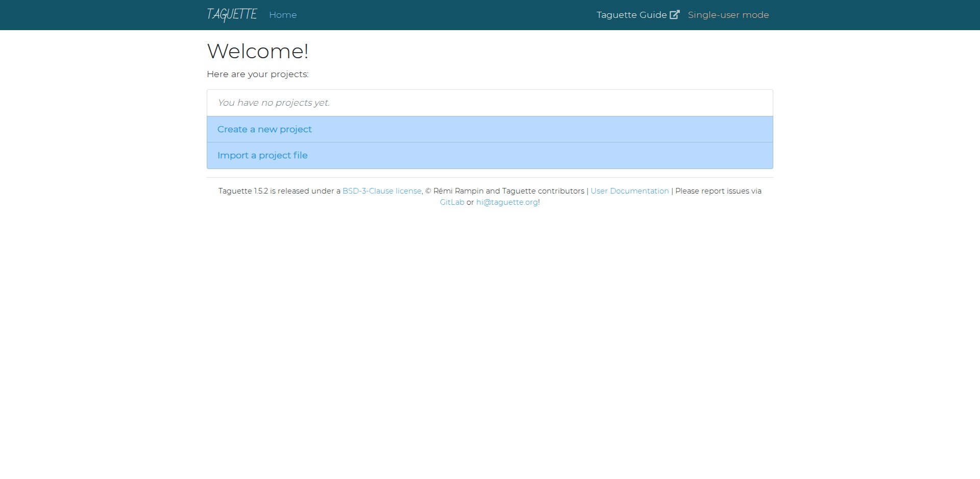Click the 'Here are your projects:' text
This screenshot has width=980, height=479.
[x=258, y=74]
